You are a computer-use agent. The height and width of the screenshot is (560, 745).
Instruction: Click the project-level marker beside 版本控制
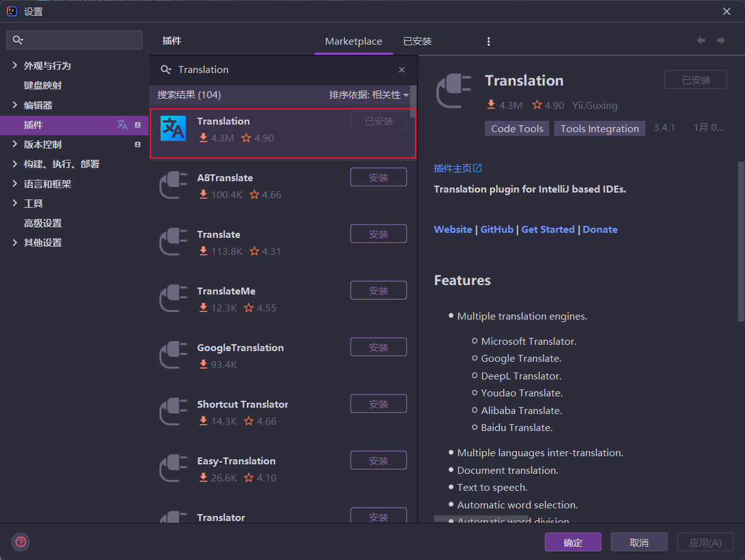click(x=138, y=144)
